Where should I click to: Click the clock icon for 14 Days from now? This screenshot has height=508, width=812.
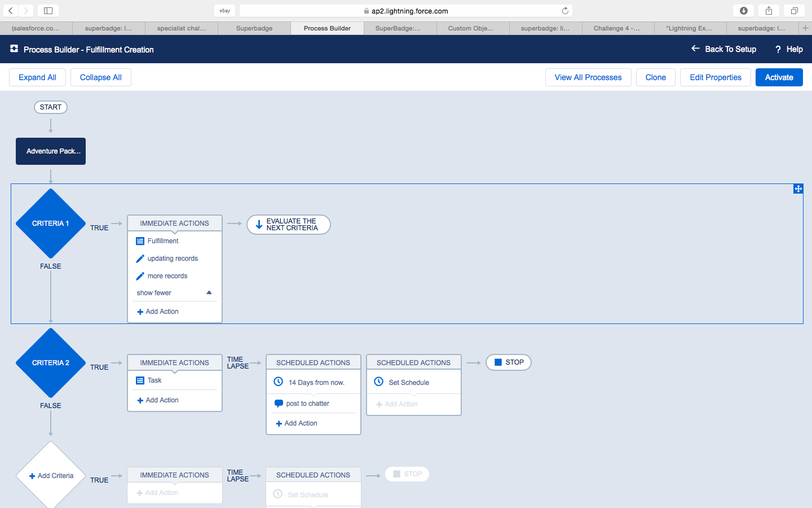pyautogui.click(x=279, y=382)
